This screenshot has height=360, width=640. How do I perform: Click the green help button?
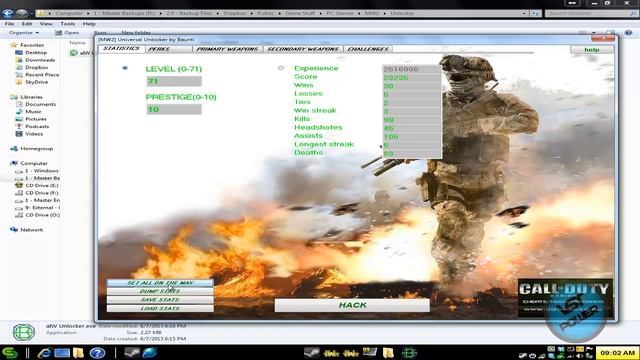pyautogui.click(x=591, y=49)
